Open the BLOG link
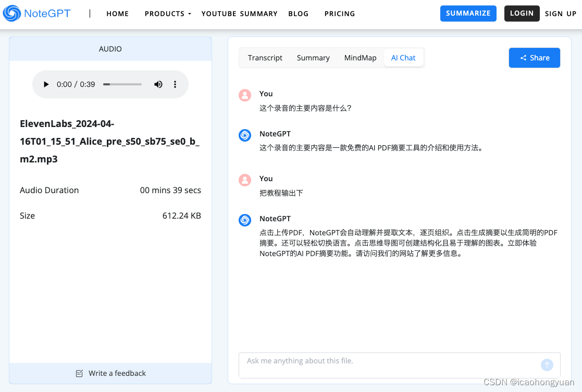The width and height of the screenshot is (582, 392). 299,14
